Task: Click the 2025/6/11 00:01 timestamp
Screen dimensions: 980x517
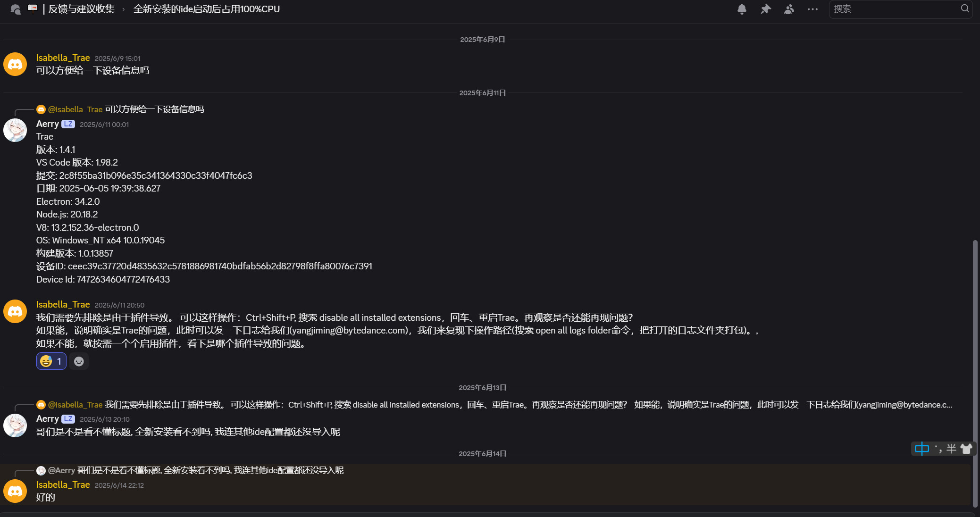Action: click(104, 125)
